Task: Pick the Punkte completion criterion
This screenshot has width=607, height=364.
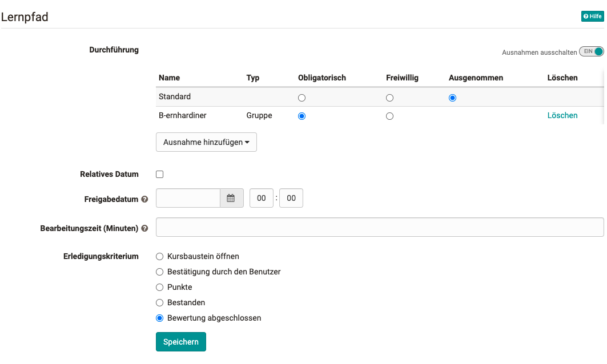Action: tap(160, 288)
